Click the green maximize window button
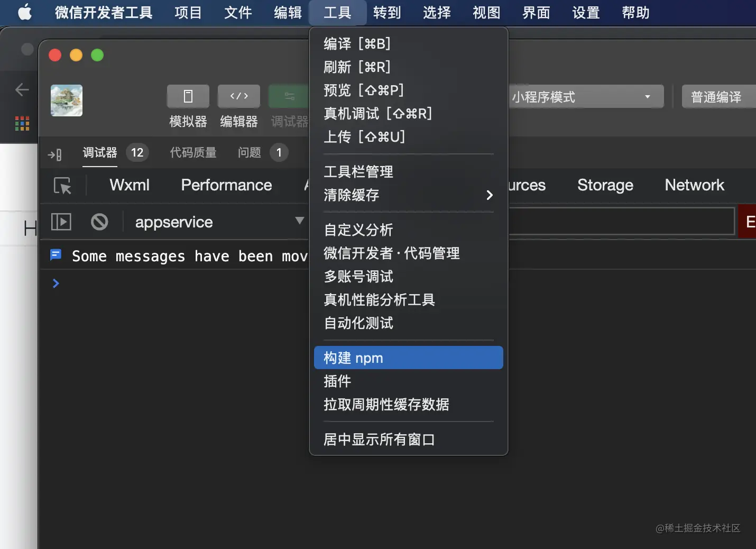756x549 pixels. pos(97,55)
